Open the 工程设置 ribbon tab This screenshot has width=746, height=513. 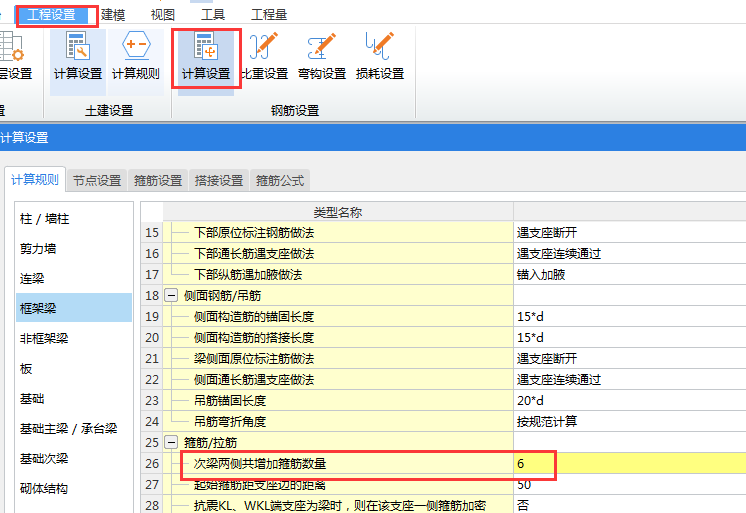[x=52, y=15]
